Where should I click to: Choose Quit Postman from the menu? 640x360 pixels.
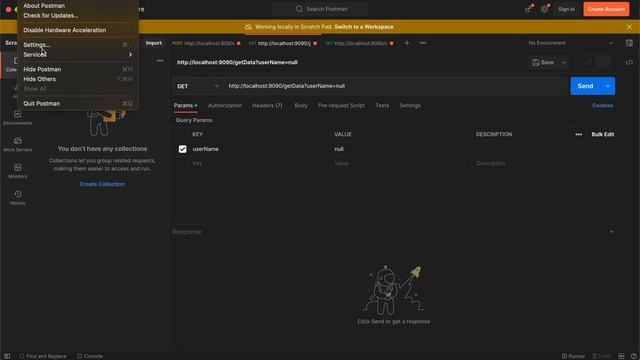point(42,104)
